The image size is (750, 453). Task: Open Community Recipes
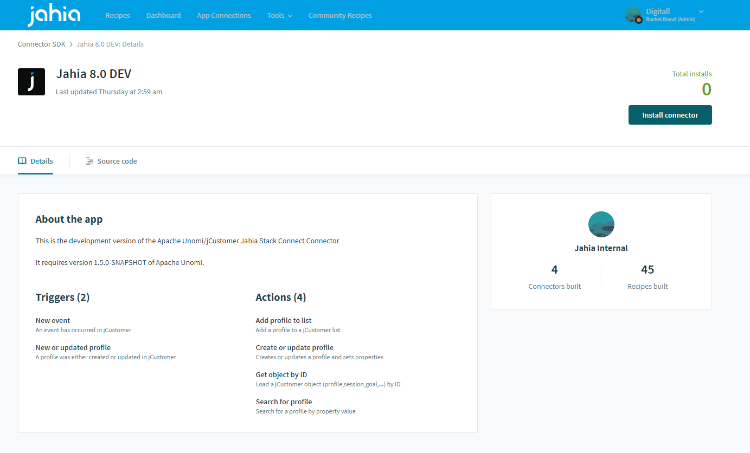pos(340,15)
